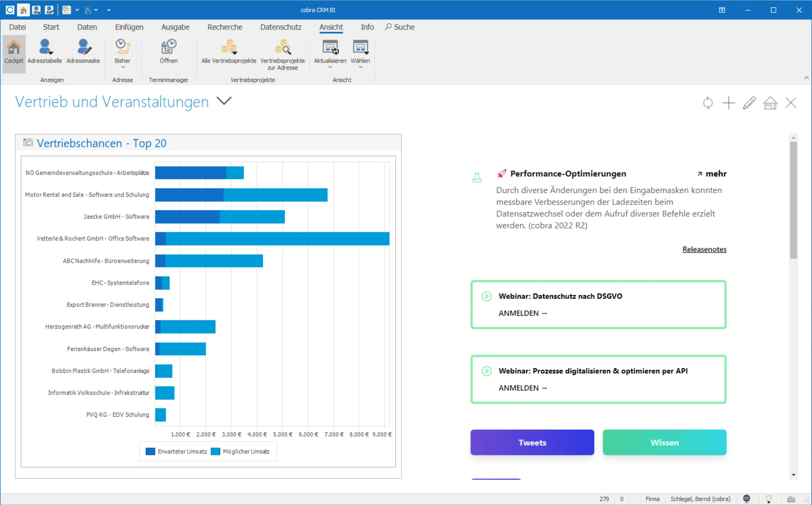Screen dimensions: 812x505
Task: Show the Adresstabelle
Action: pyautogui.click(x=45, y=52)
